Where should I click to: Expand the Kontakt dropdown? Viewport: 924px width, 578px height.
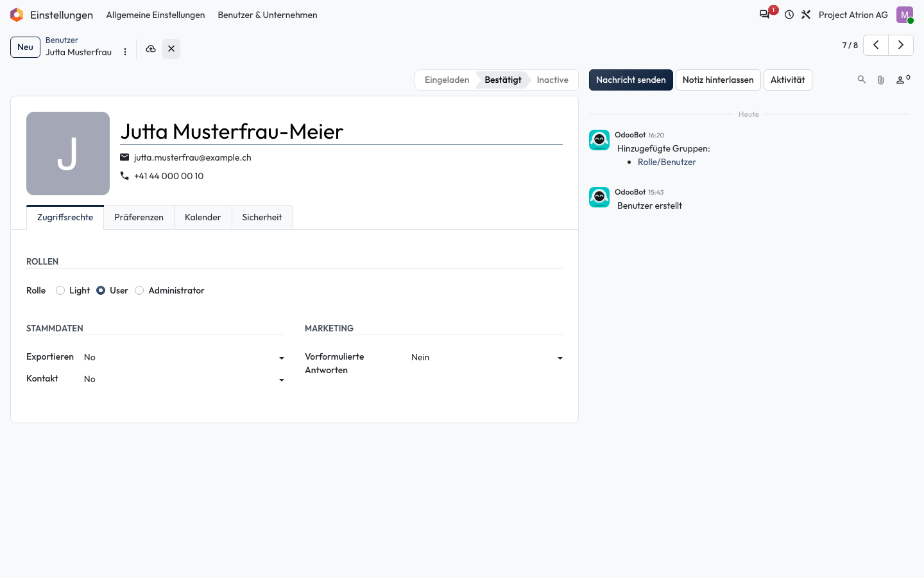tap(184, 380)
